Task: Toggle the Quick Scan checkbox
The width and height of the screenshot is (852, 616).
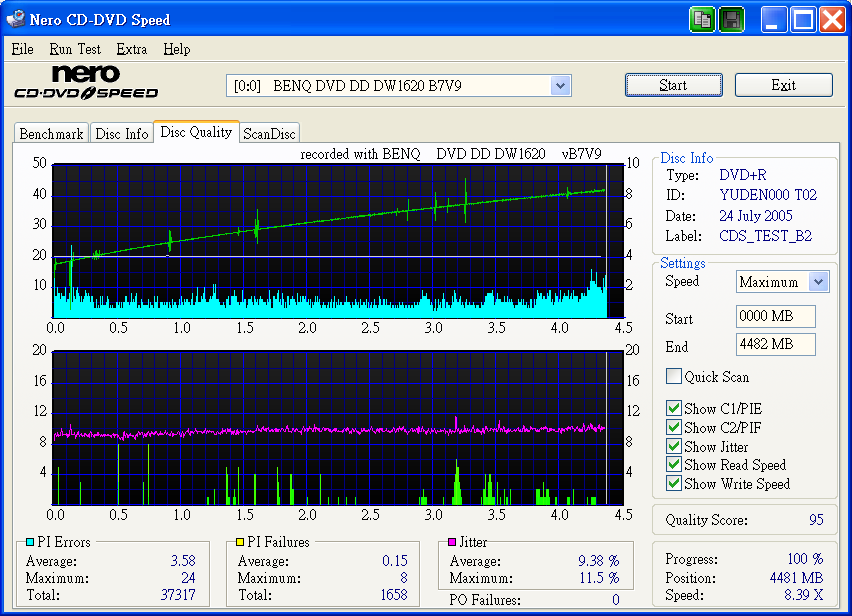Action: click(x=674, y=376)
